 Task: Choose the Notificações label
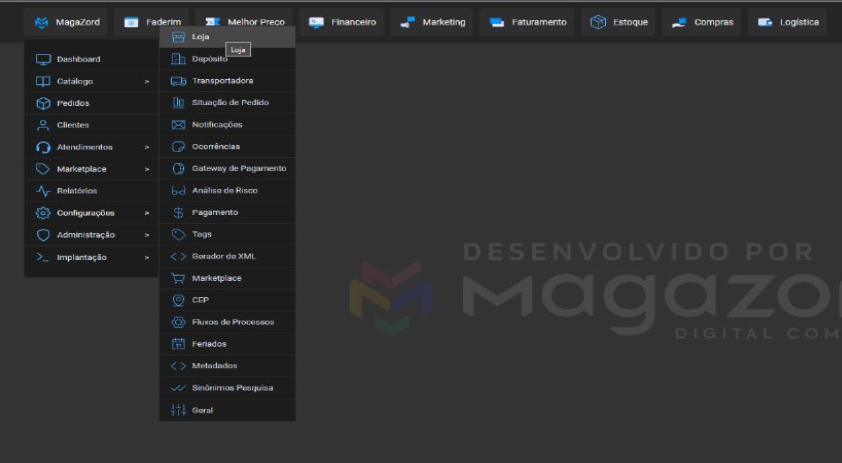pyautogui.click(x=217, y=125)
